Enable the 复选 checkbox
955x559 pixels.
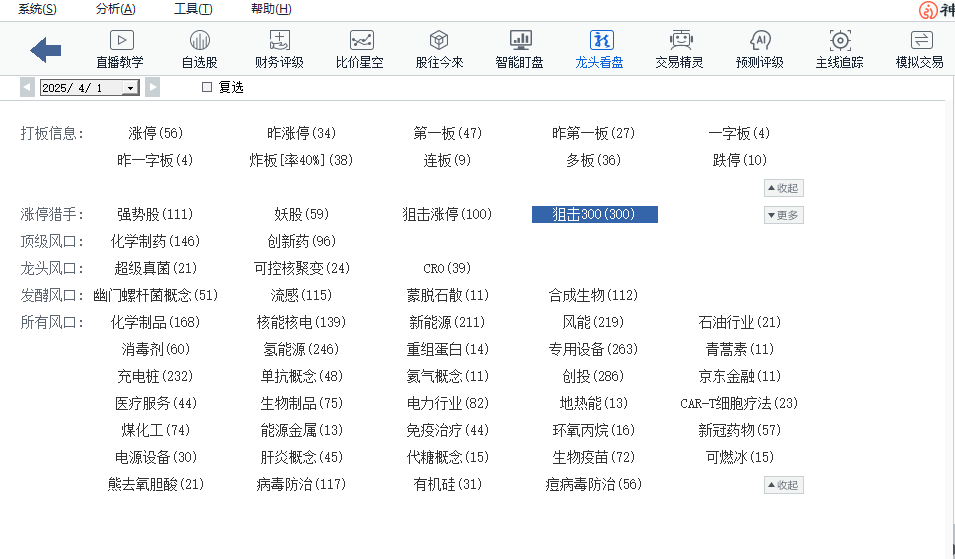[207, 88]
